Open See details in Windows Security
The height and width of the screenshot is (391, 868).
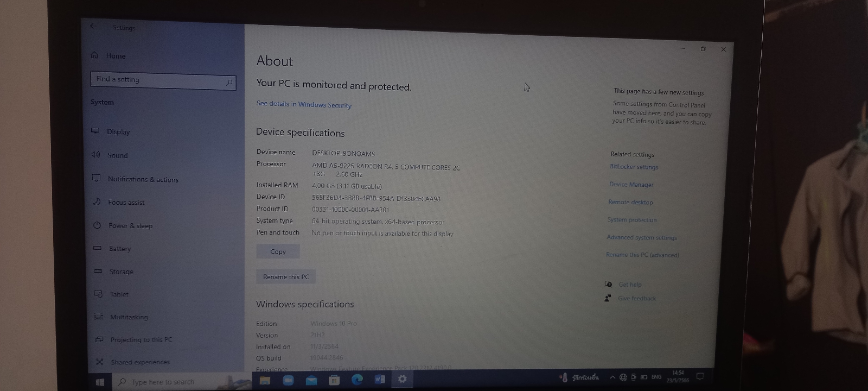click(x=304, y=104)
